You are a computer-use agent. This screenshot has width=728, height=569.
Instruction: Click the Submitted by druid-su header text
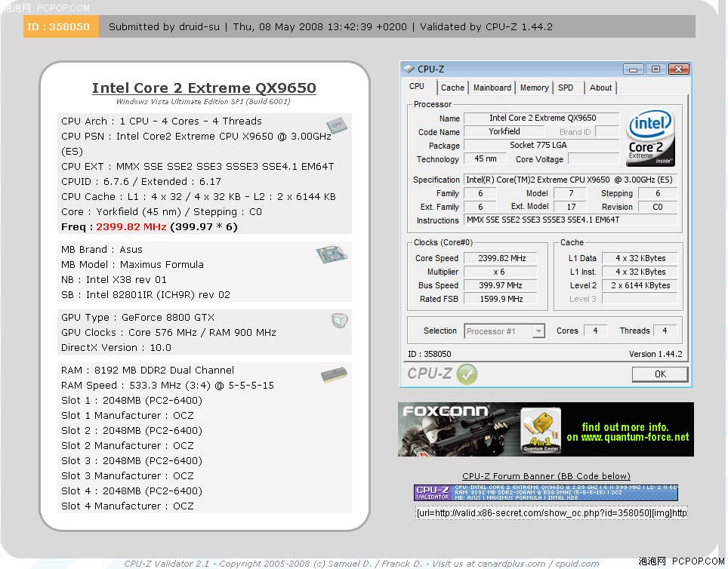(164, 27)
